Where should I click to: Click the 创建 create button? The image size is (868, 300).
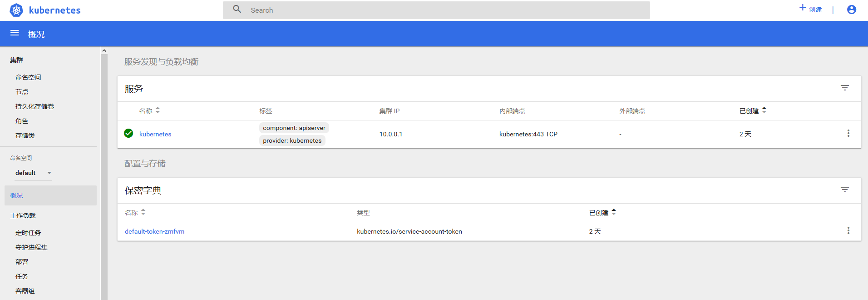pyautogui.click(x=810, y=9)
